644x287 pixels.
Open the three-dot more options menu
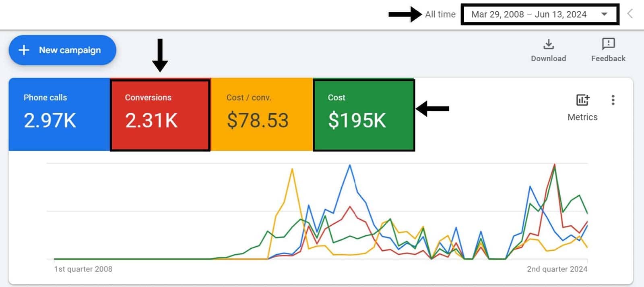(x=613, y=100)
